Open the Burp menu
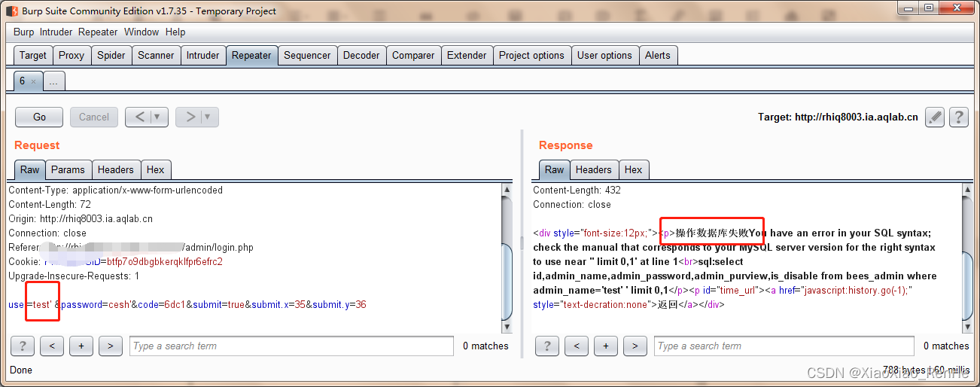The width and height of the screenshot is (980, 387). (23, 32)
